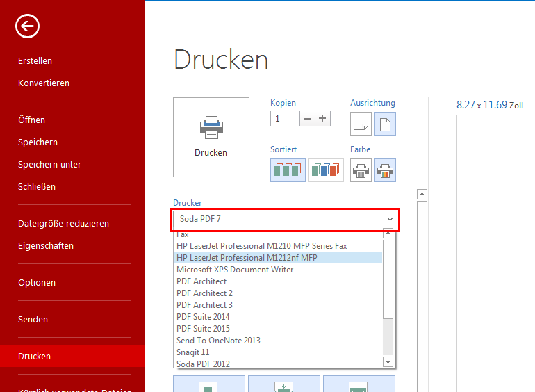Choose uncollated sorting icon
Viewport: 535px width, 392px height.
click(326, 170)
